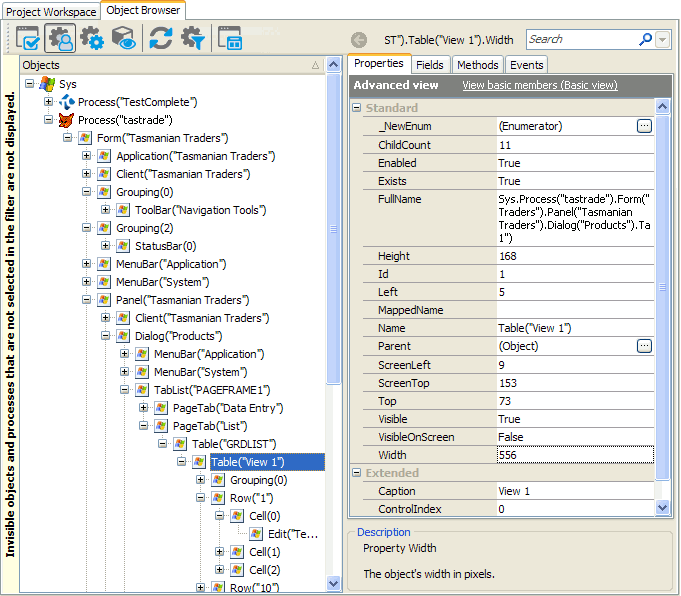
Task: Click the window layout toolbar icon
Action: point(230,40)
